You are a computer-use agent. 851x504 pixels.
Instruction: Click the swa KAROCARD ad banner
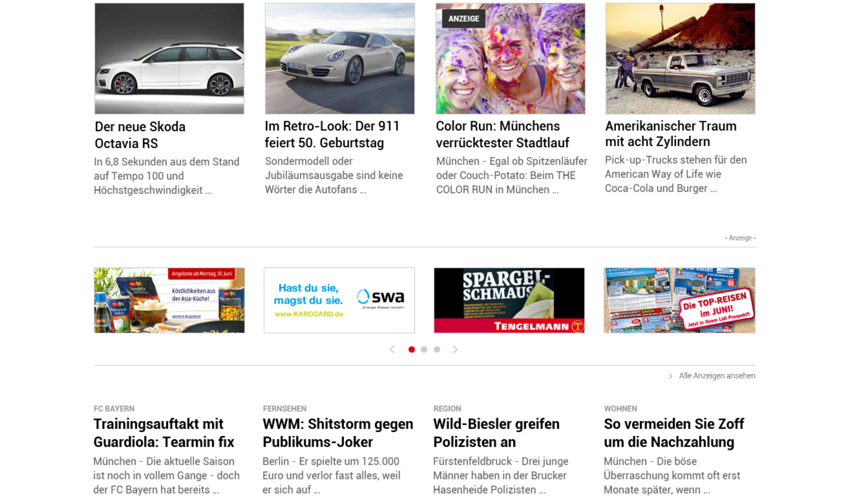[x=340, y=300]
